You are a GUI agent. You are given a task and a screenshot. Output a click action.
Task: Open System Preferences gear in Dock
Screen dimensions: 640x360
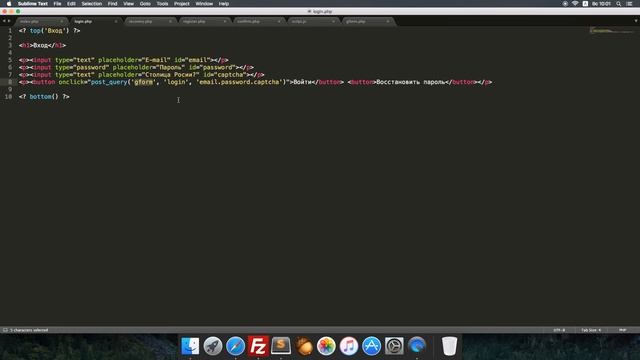pyautogui.click(x=394, y=346)
